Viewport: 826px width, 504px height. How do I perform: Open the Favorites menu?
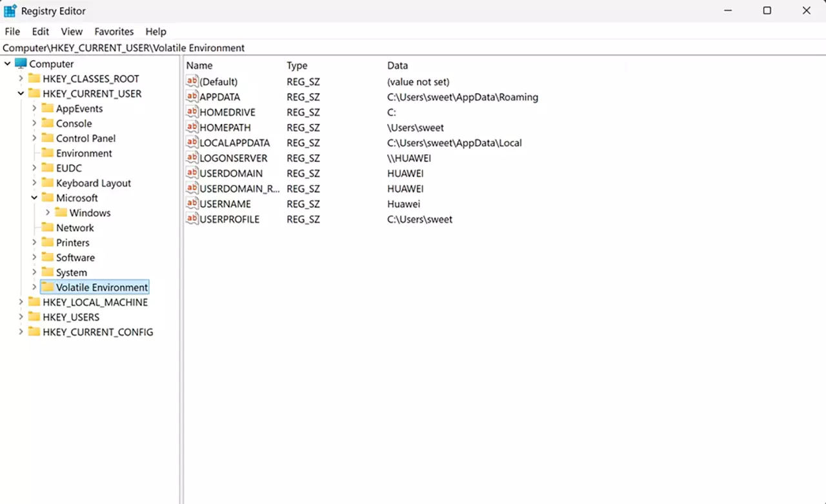click(x=114, y=31)
